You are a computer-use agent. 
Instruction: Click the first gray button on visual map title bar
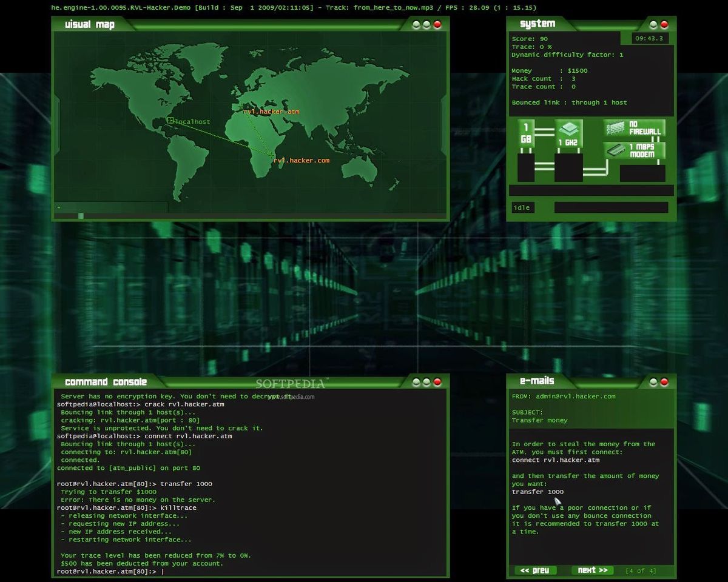coord(416,25)
